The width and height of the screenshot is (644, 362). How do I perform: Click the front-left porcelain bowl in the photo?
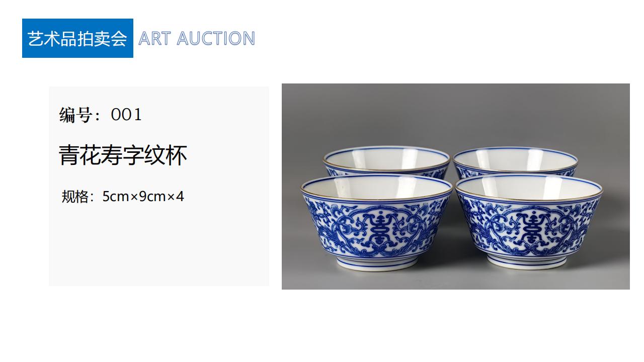click(376, 223)
